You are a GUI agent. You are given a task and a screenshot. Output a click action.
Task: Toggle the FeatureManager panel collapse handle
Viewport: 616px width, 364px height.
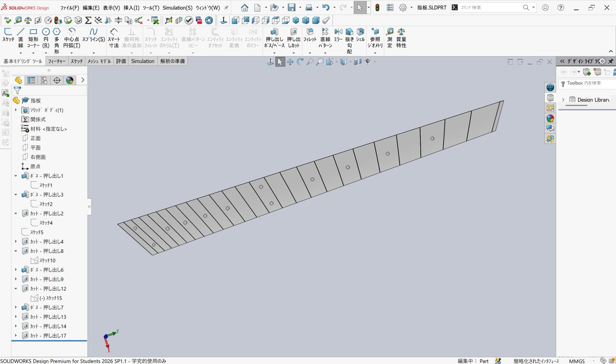(89, 206)
